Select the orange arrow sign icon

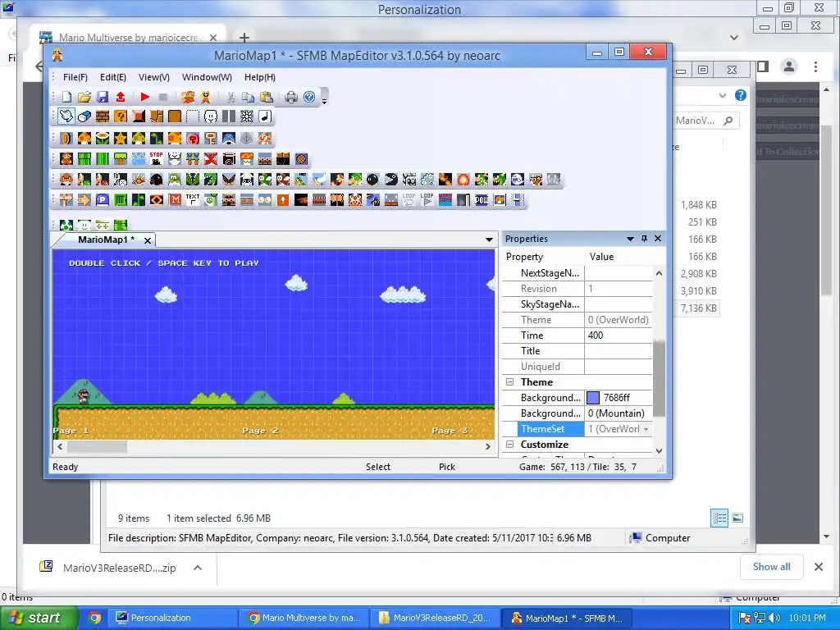(x=84, y=200)
